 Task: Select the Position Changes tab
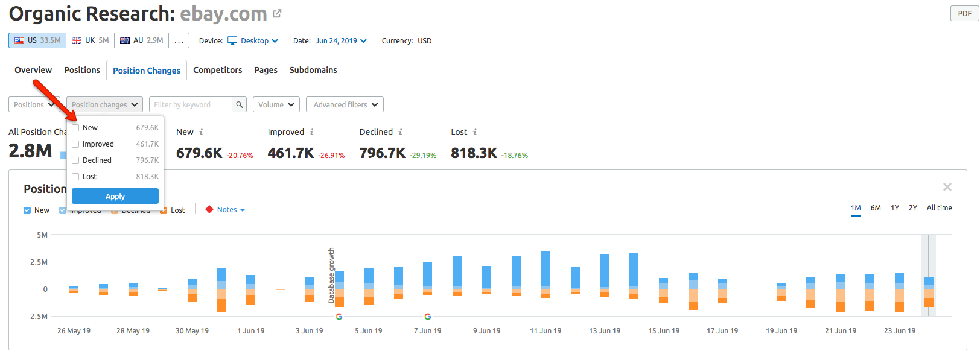(147, 70)
